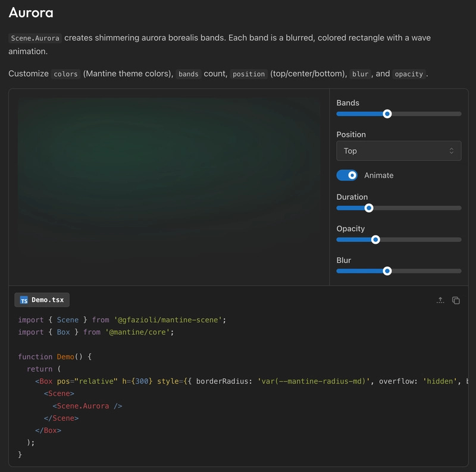Click the Position label

tap(351, 134)
